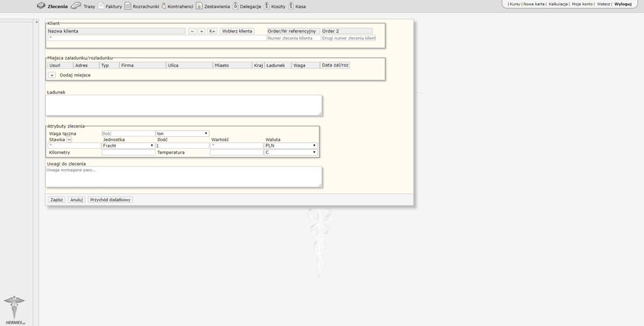The image size is (644, 326).
Task: Click the Przychód dodatkowy button
Action: click(111, 200)
